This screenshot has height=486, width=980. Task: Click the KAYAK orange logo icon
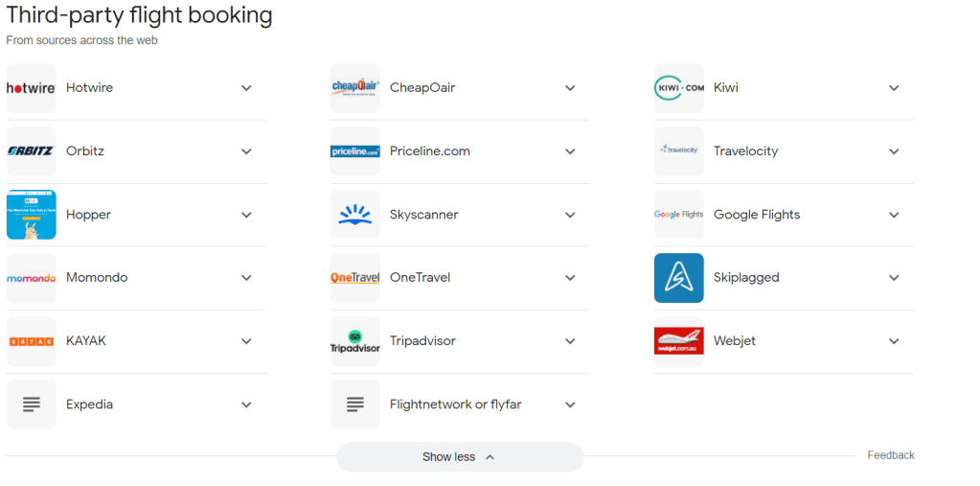coord(32,341)
